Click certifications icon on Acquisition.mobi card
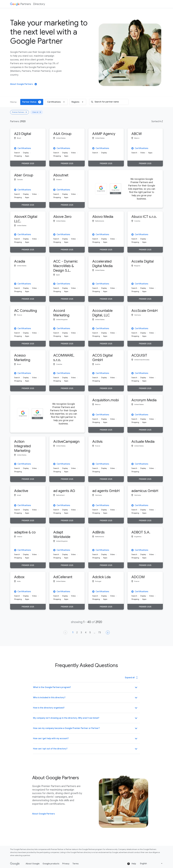 click(93, 415)
